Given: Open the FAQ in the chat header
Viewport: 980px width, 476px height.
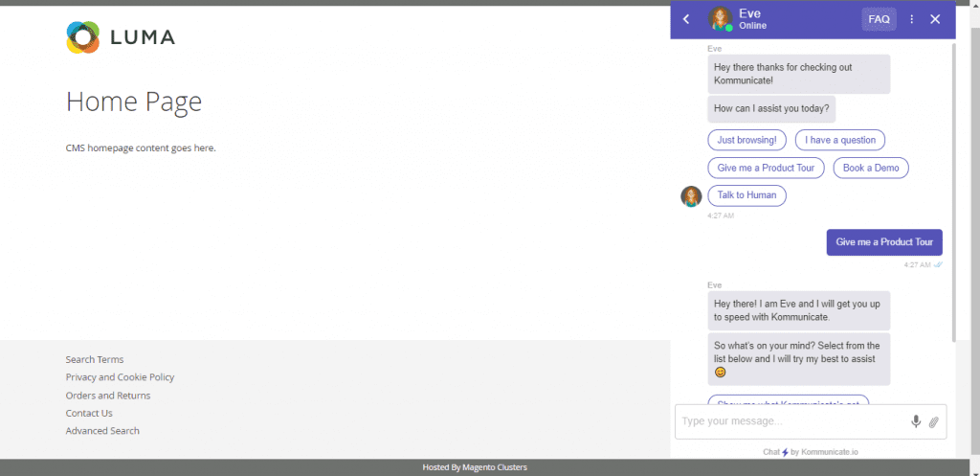Looking at the screenshot, I should pos(879,19).
